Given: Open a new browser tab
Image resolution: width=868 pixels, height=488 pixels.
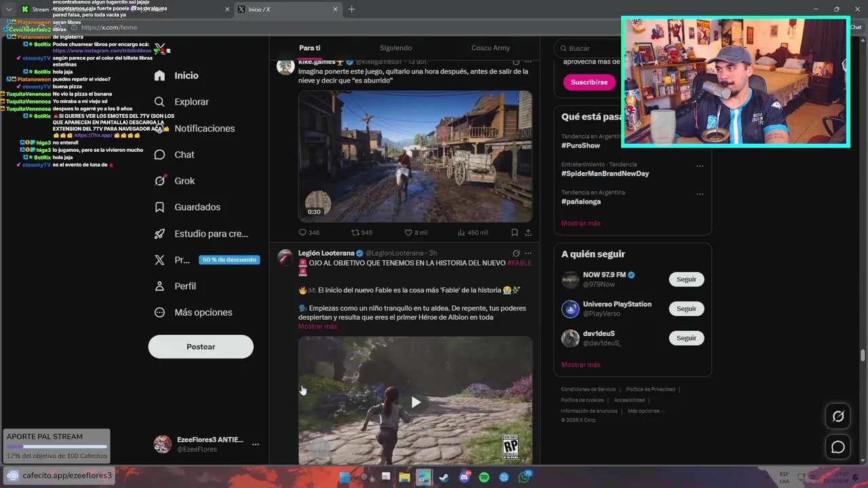Looking at the screenshot, I should pyautogui.click(x=351, y=9).
